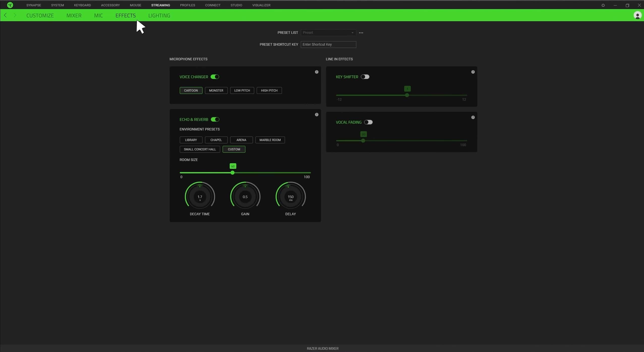Viewport: 644px width, 352px height.
Task: Open Voice Changer help question icon
Action: point(316,72)
